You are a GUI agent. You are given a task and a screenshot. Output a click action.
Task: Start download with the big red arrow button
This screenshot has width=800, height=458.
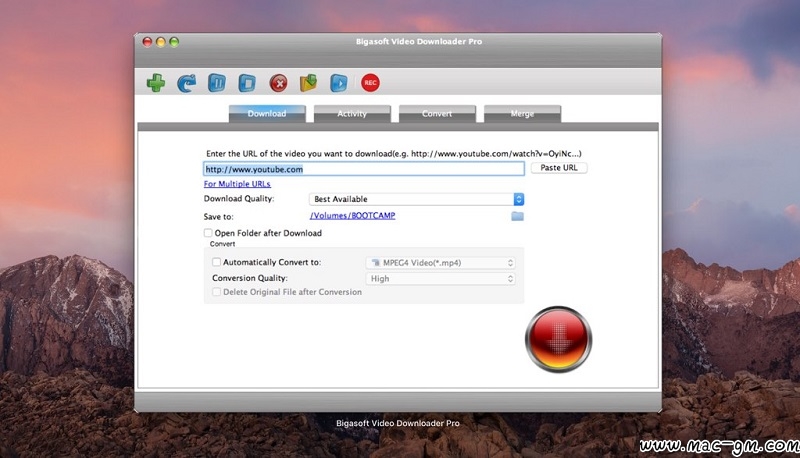[x=559, y=339]
